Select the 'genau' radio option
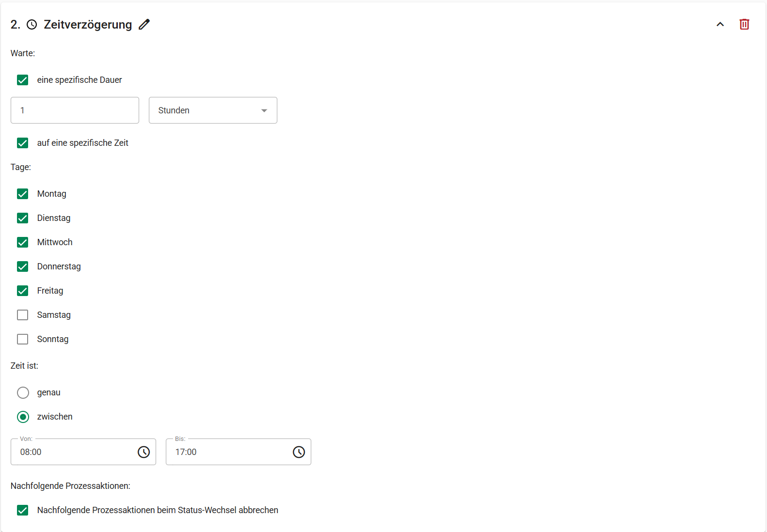 (x=23, y=392)
